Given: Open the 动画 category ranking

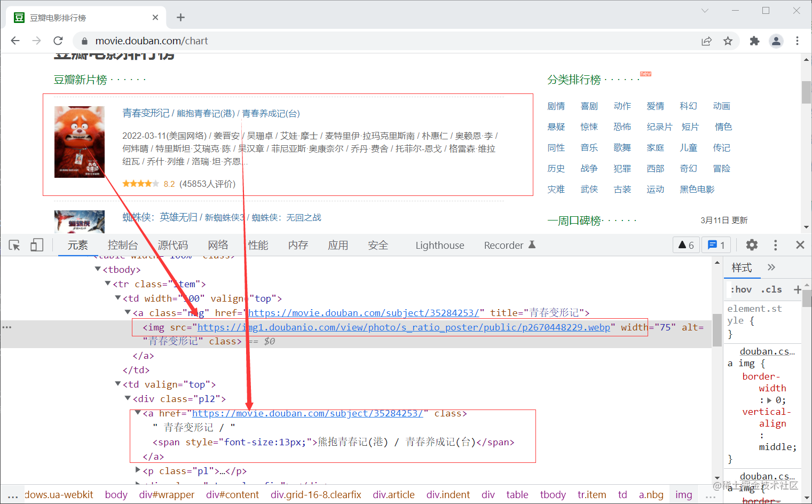Looking at the screenshot, I should point(722,106).
